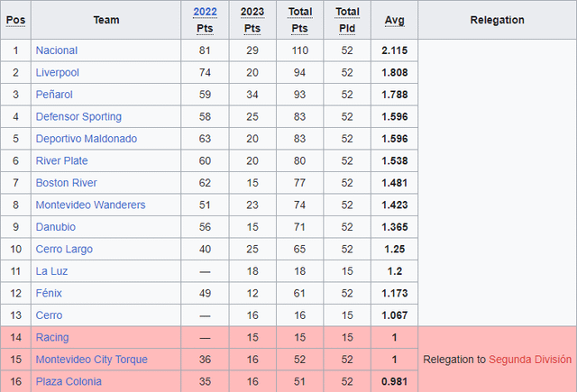This screenshot has height=392, width=577.
Task: Click the Total Pld column header
Action: tap(347, 20)
